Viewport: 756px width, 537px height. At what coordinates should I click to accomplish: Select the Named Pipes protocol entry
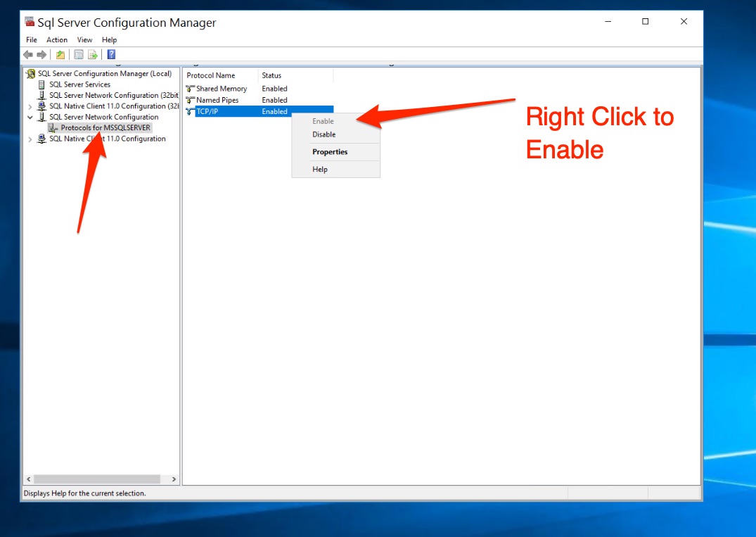tap(218, 99)
